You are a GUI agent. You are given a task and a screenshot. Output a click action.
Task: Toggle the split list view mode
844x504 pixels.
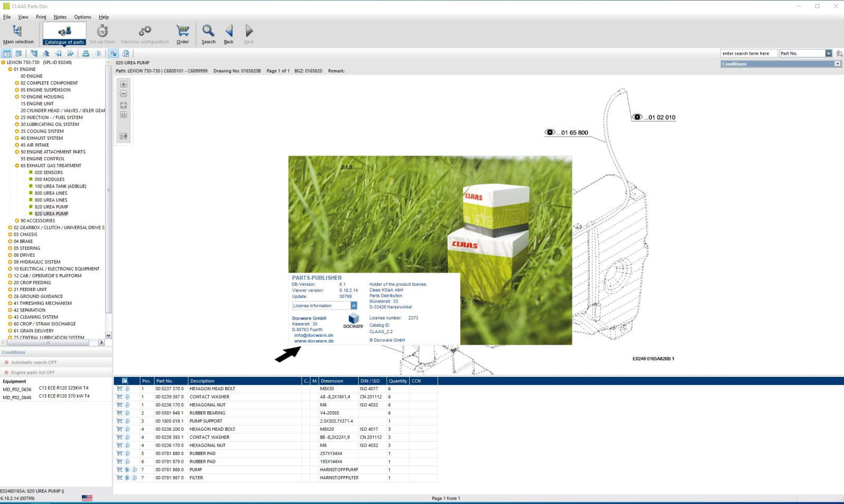coord(18,53)
